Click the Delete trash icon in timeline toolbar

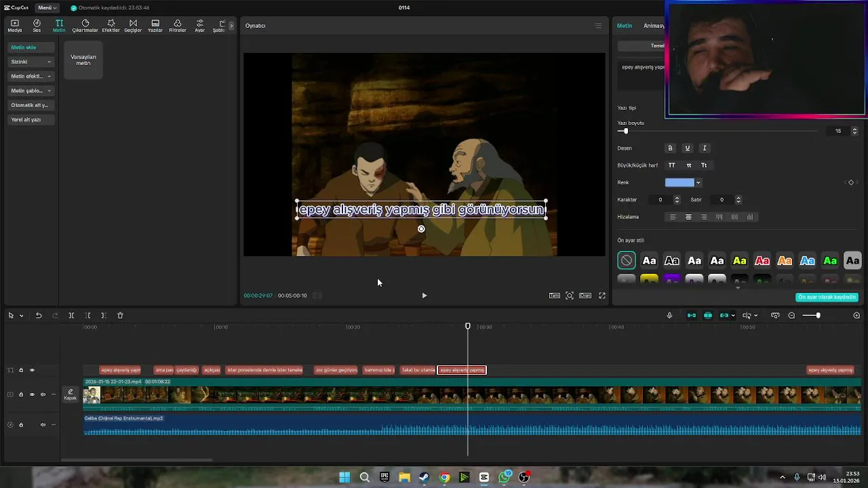(x=120, y=315)
